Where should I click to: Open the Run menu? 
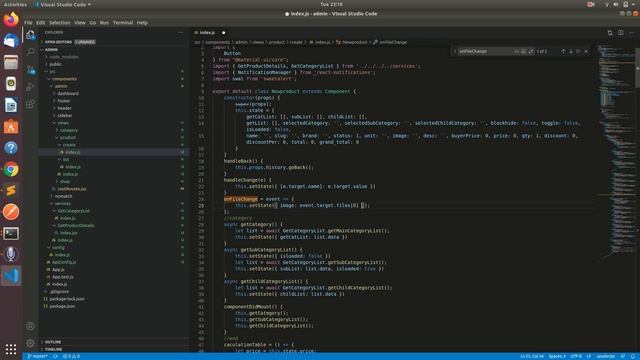104,22
